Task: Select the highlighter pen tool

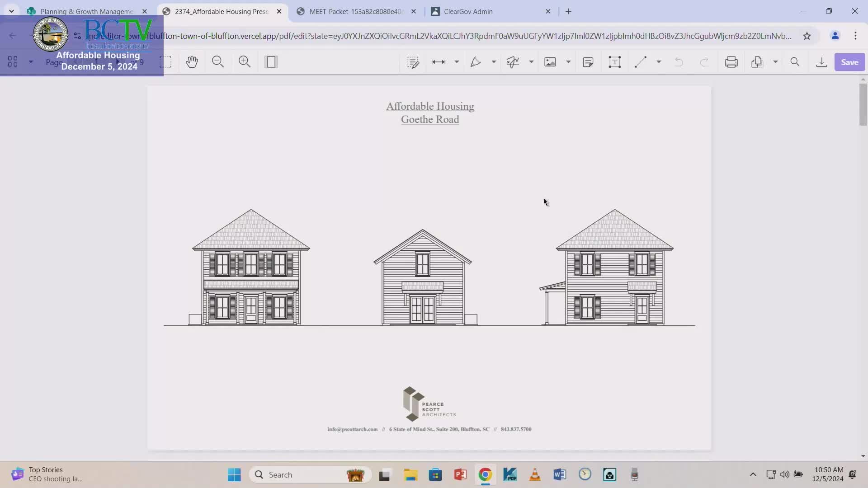Action: [x=476, y=62]
